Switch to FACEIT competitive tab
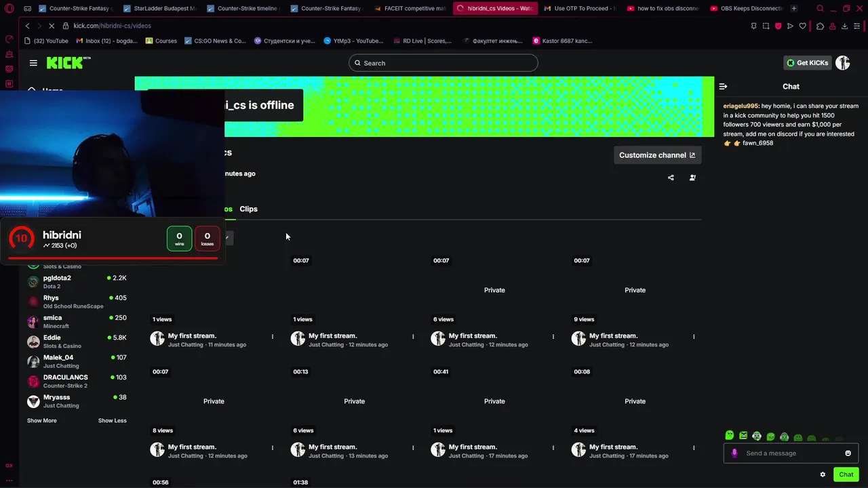Image resolution: width=868 pixels, height=488 pixels. point(412,9)
